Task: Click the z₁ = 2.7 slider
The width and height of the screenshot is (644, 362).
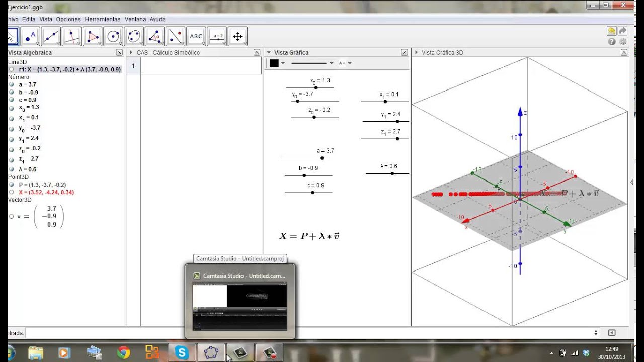Action: [x=385, y=138]
